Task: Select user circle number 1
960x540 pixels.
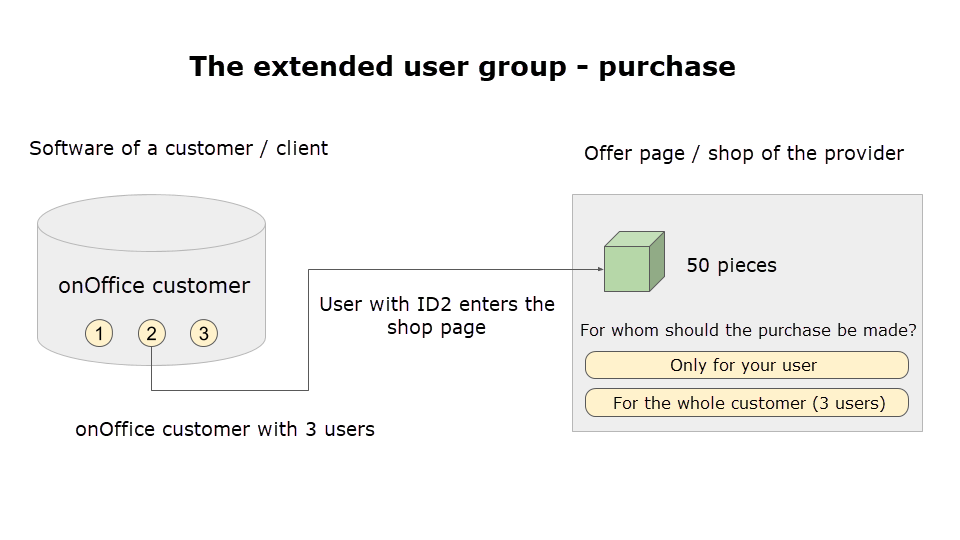Action: [99, 333]
